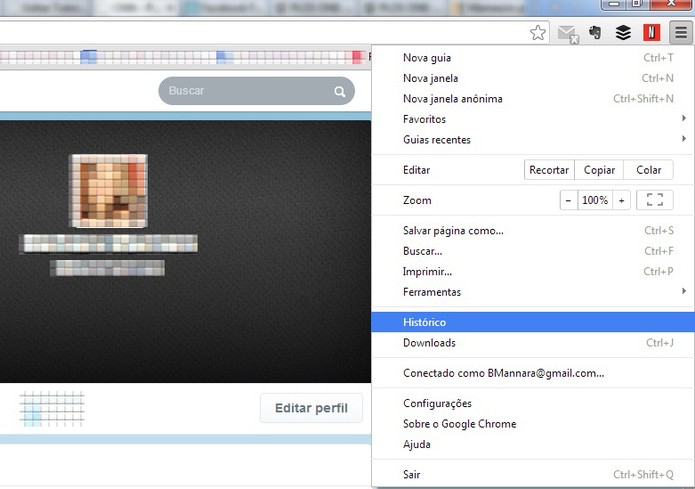Click the red Netflix extension icon
The height and width of the screenshot is (489, 695).
tap(652, 32)
